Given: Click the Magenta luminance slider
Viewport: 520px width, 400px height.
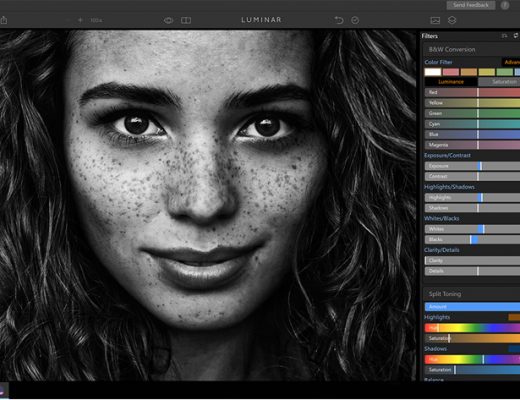Looking at the screenshot, I should coord(472,145).
